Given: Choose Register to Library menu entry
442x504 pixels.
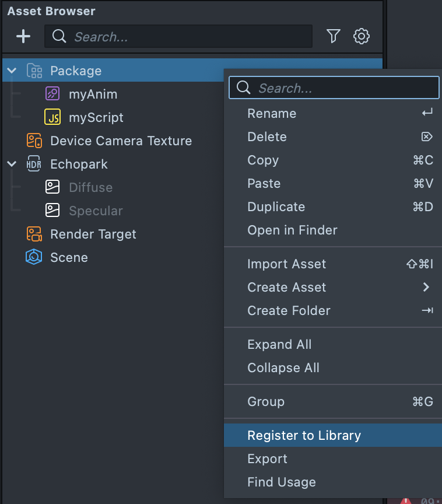Looking at the screenshot, I should point(304,435).
